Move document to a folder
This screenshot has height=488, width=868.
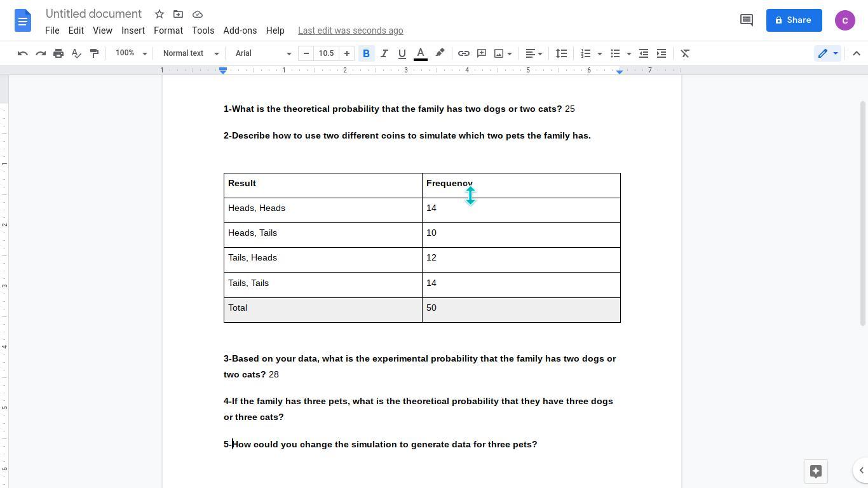(178, 14)
